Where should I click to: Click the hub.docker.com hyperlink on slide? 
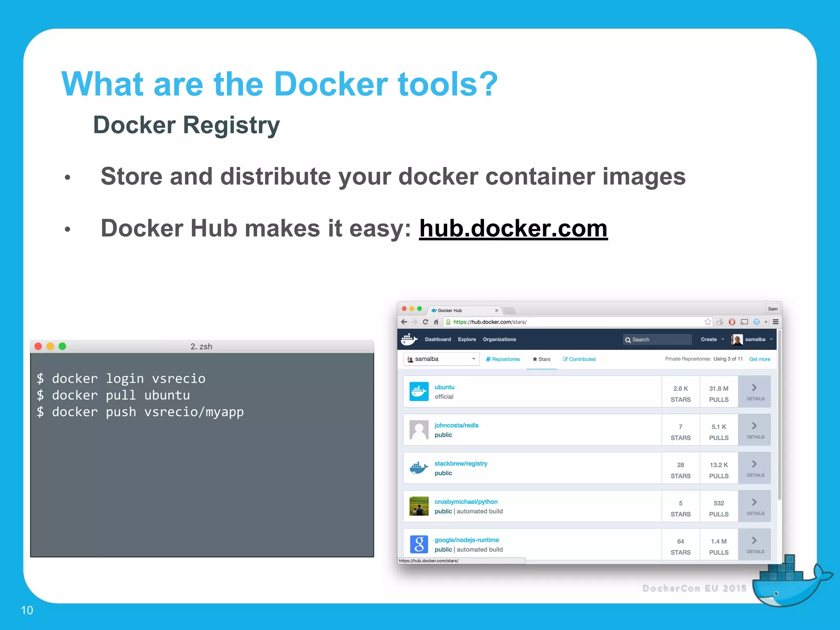(x=513, y=228)
